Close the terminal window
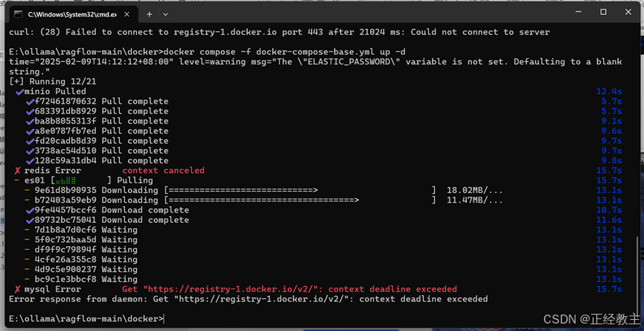This screenshot has height=331, width=644. (628, 13)
